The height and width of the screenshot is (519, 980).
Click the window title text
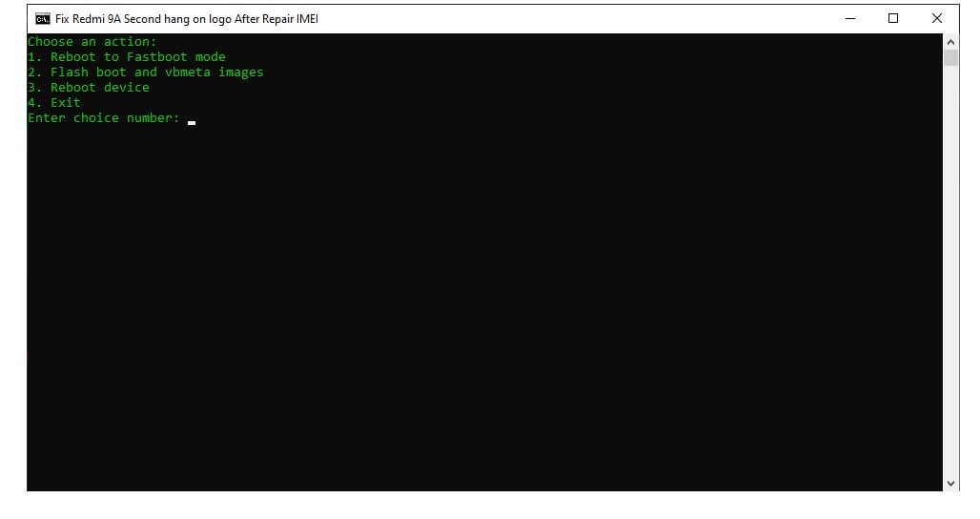[x=186, y=19]
